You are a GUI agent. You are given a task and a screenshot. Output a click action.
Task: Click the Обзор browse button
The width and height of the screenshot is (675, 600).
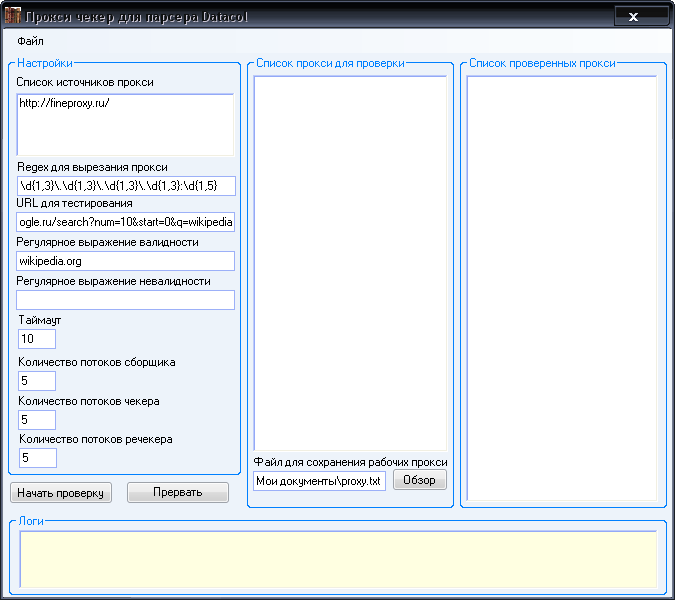(x=419, y=481)
